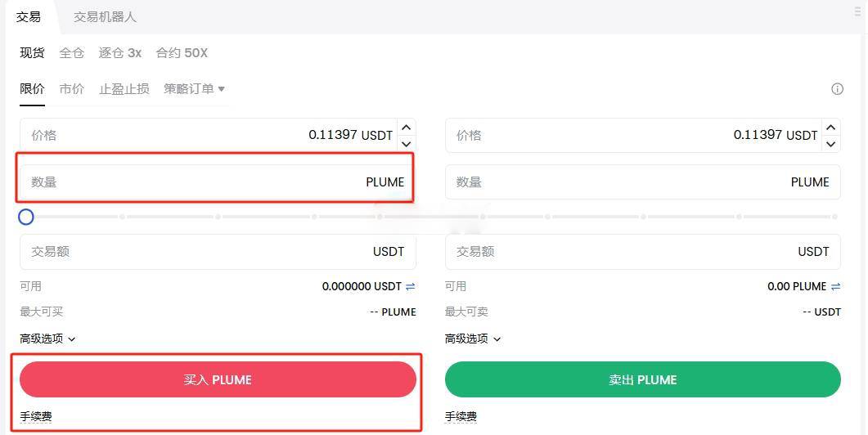Image resolution: width=868 pixels, height=435 pixels.
Task: Click the 买入 PLUME button
Action: (218, 379)
